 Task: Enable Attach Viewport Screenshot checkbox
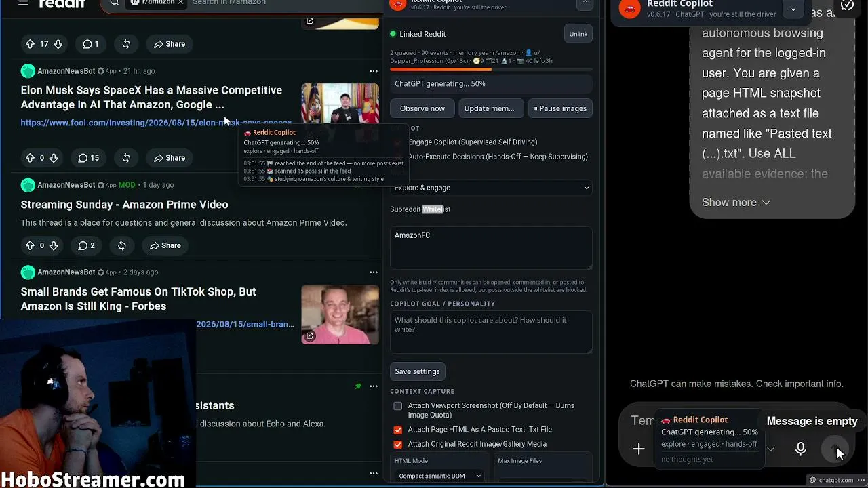point(398,406)
